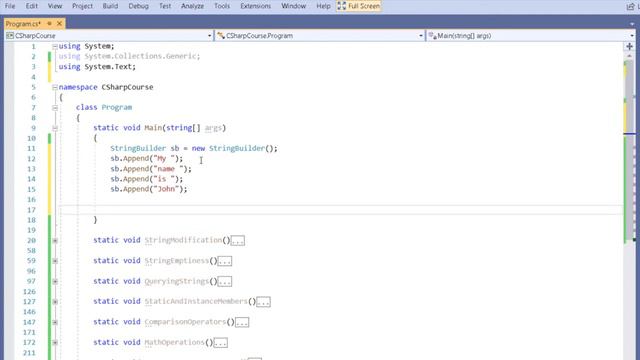Image resolution: width=640 pixels, height=360 pixels.
Task: Click the 'args' parameter in Main
Action: [213, 128]
